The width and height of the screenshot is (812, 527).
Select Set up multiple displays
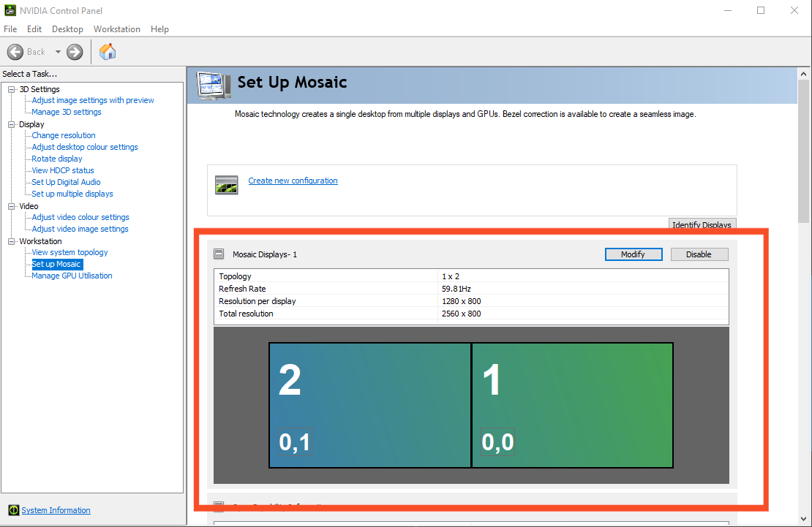point(72,194)
